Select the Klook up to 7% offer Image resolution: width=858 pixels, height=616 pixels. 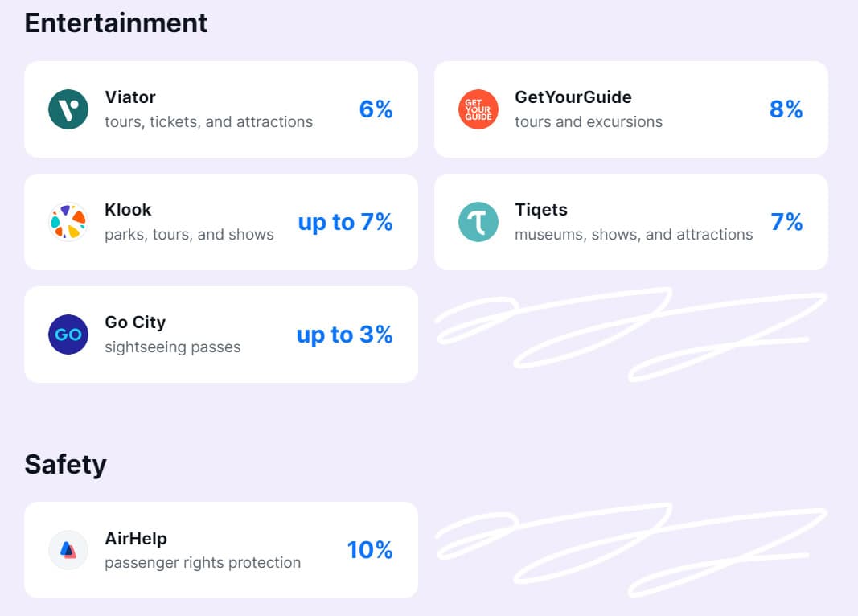[346, 222]
